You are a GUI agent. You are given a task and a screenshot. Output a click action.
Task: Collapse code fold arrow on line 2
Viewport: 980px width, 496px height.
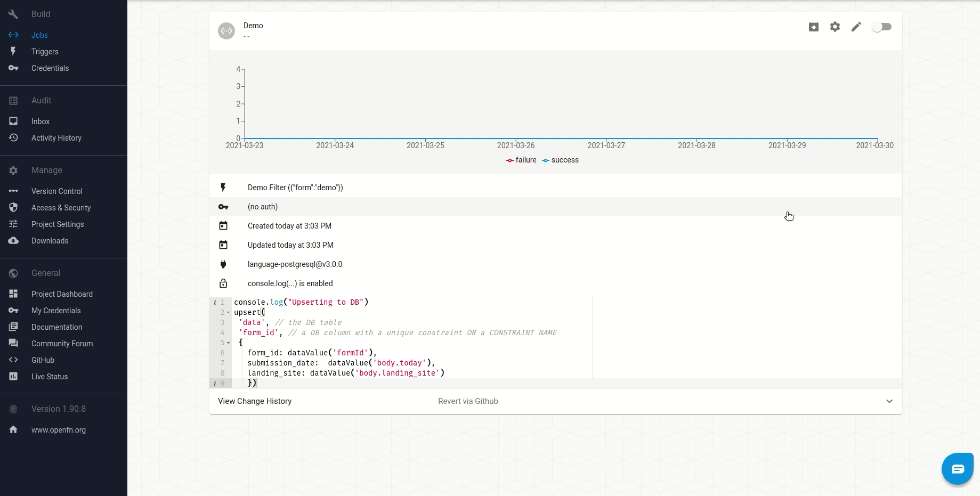click(229, 313)
